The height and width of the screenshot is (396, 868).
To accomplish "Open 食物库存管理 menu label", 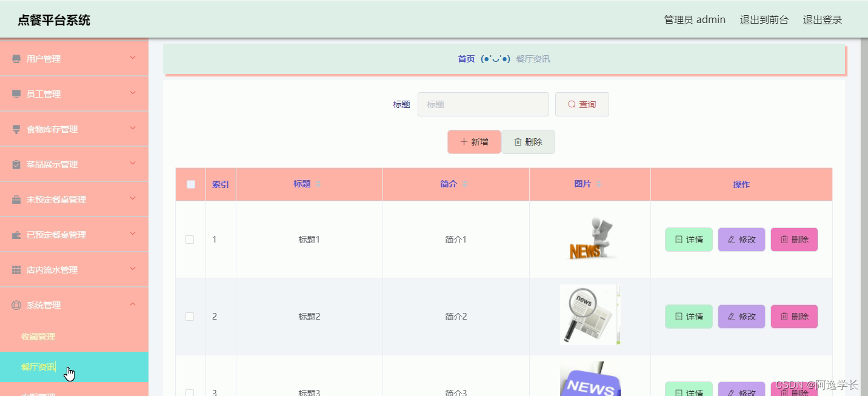I will click(x=52, y=129).
